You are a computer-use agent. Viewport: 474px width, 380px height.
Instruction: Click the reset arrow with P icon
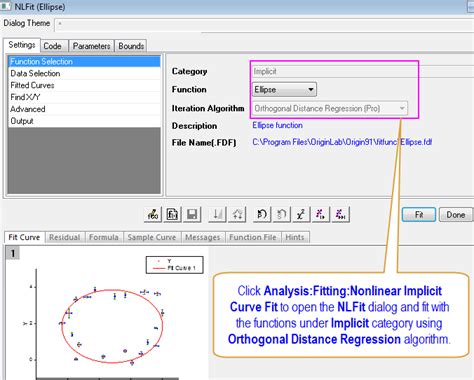(x=262, y=214)
